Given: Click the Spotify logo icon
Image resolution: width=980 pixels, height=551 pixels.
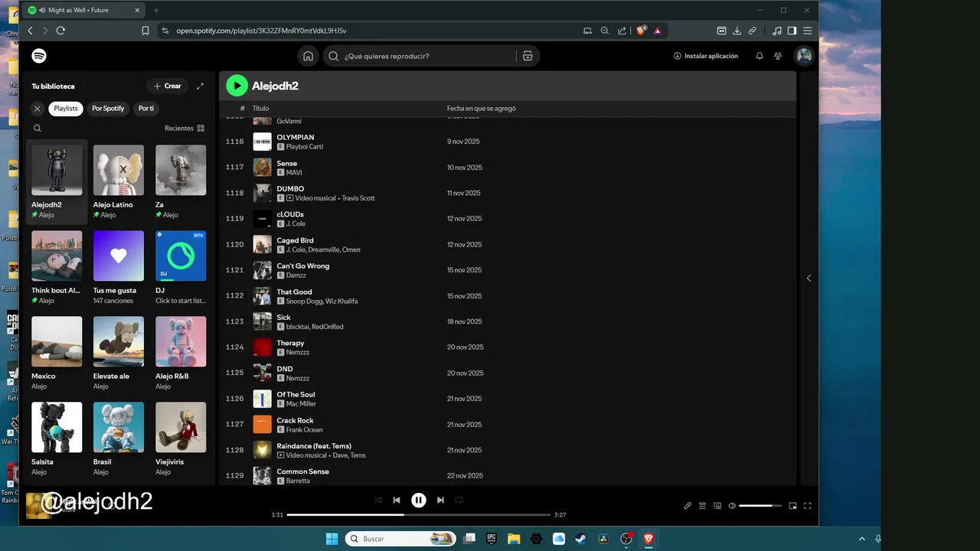Looking at the screenshot, I should (x=39, y=56).
